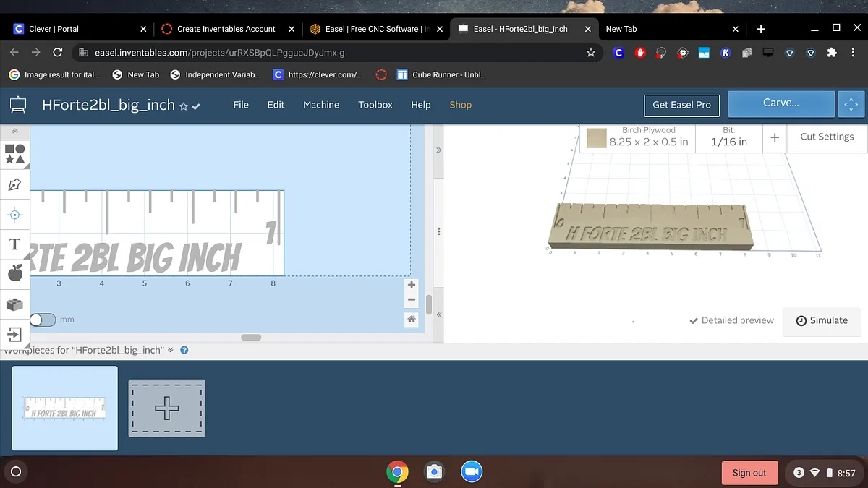Zoom in on the design canvas
Image resolution: width=868 pixels, height=488 pixels.
tap(412, 285)
